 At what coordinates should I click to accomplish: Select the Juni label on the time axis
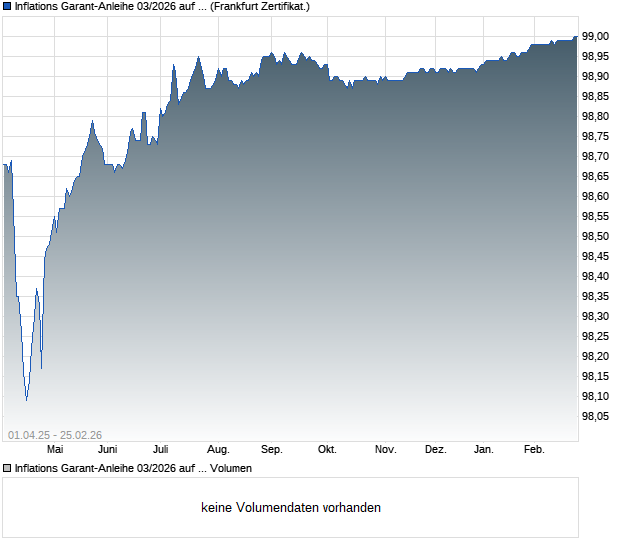tap(106, 450)
